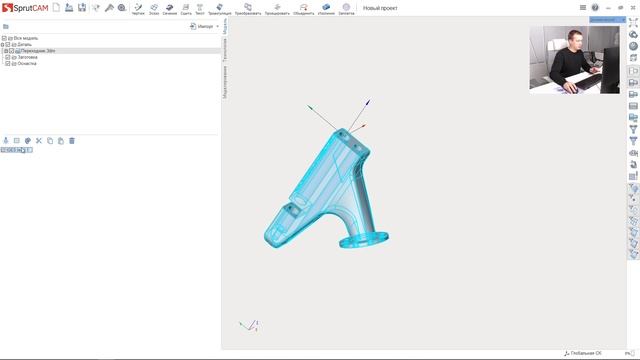Open the Преобразовать transform tool
This screenshot has height=360, width=640.
coord(248,9)
